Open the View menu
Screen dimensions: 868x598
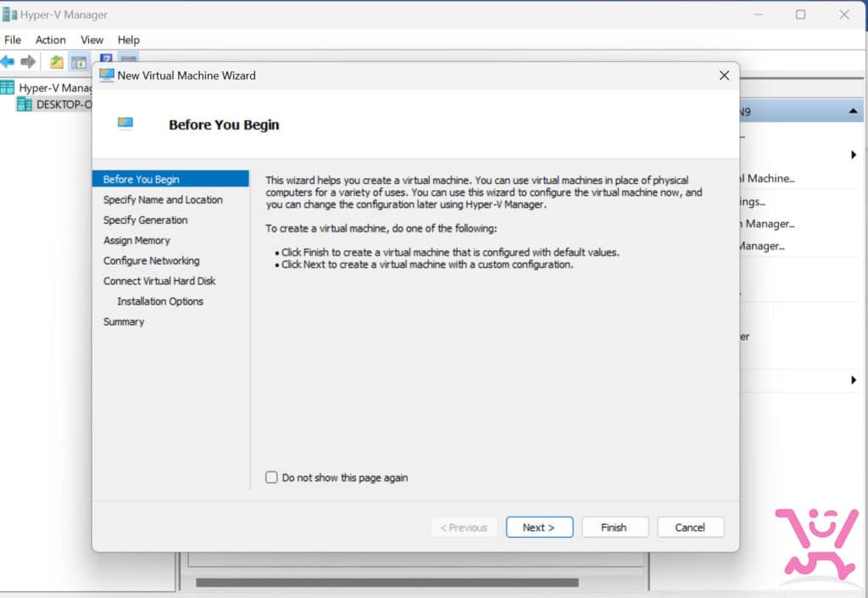point(92,40)
